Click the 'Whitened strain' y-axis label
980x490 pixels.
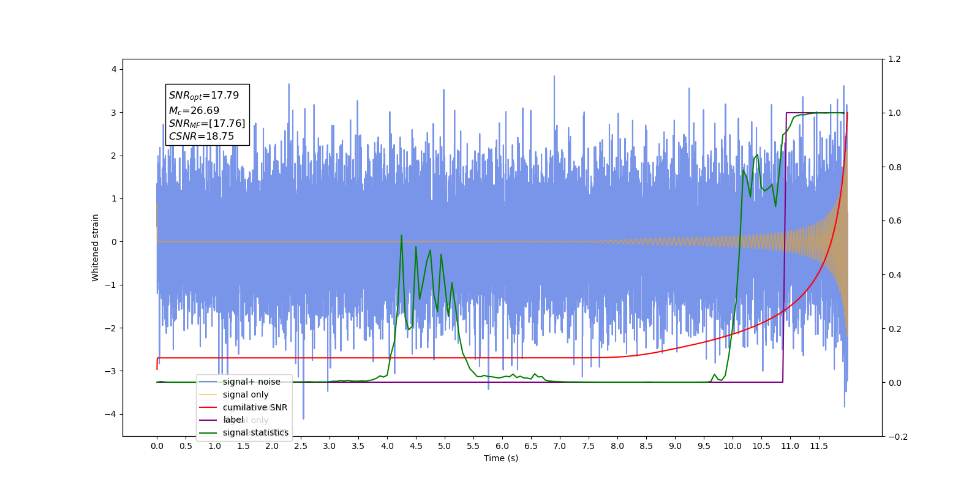96,247
